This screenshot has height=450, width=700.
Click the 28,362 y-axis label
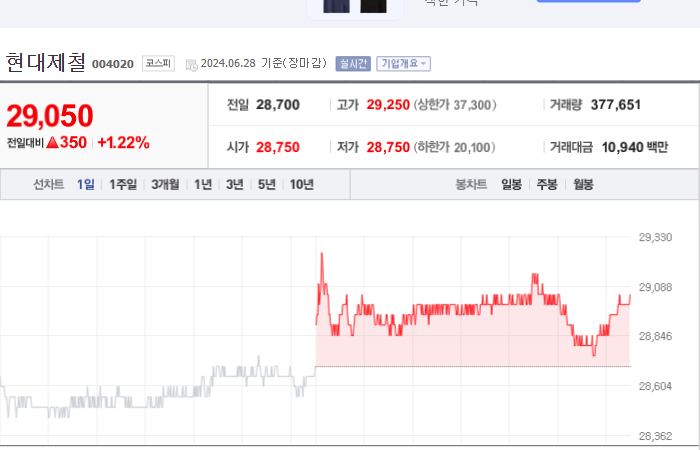point(655,436)
